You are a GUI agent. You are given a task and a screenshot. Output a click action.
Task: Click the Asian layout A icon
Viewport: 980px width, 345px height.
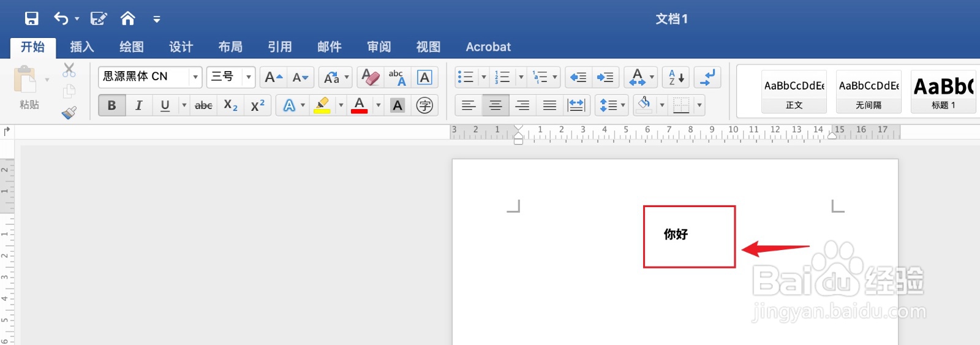click(x=637, y=77)
